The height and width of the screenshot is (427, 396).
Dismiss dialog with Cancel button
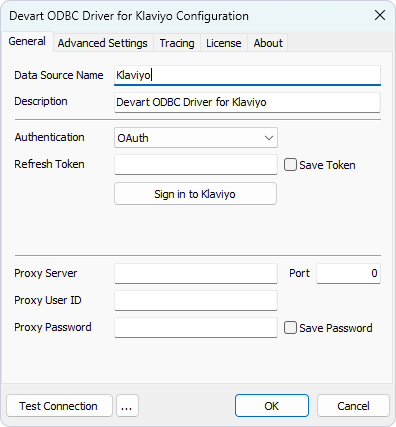click(353, 406)
